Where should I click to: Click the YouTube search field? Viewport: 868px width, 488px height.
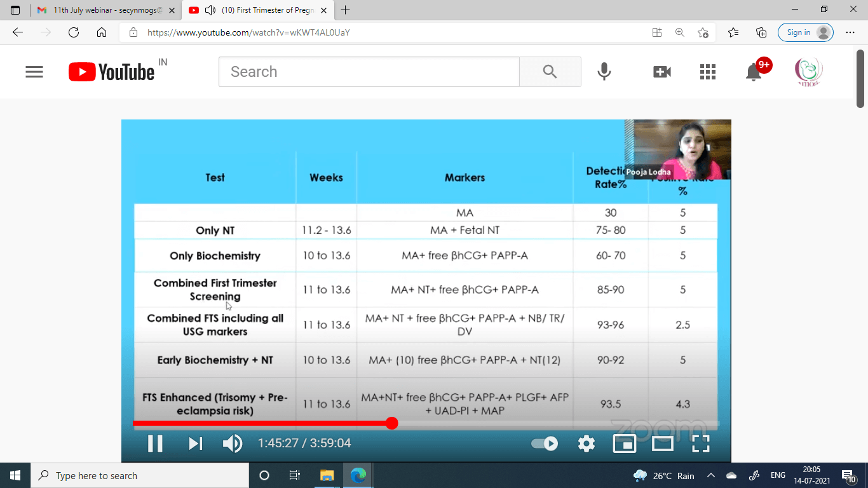click(x=369, y=72)
